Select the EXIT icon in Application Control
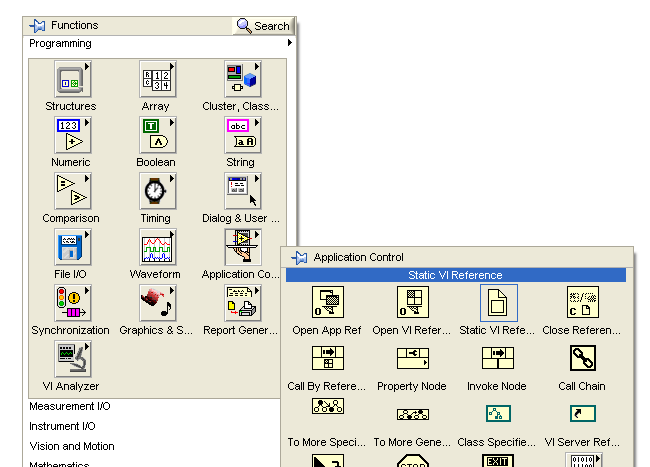650x467 pixels. pos(497,461)
